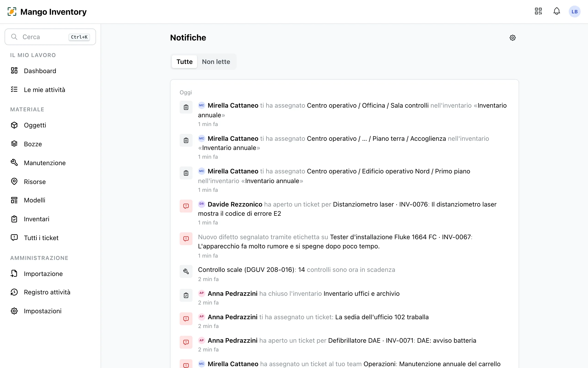Viewport: 588px width, 368px height.
Task: Open Distanziometro laser INV-0076 ticket notification
Action: pyautogui.click(x=344, y=213)
